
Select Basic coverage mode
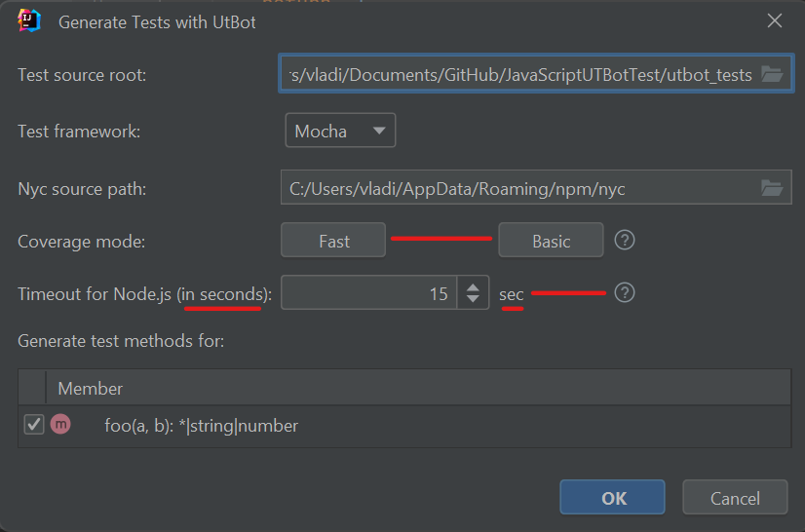[x=551, y=241]
